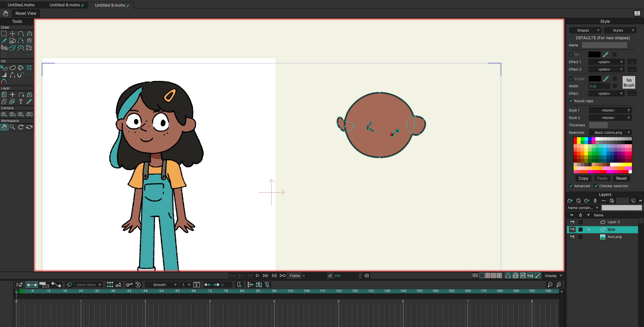
Task: Select the Delete Shape tool
Action: pos(29,68)
